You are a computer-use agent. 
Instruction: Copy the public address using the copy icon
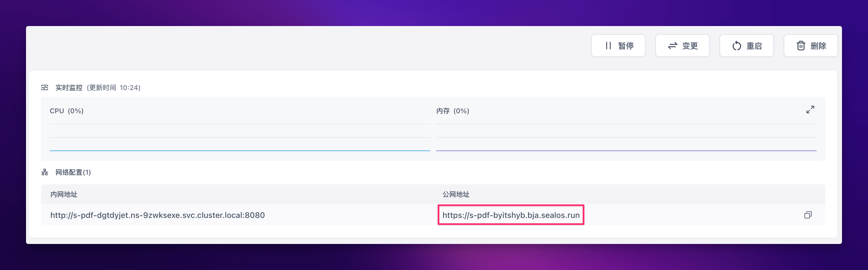[x=808, y=215]
